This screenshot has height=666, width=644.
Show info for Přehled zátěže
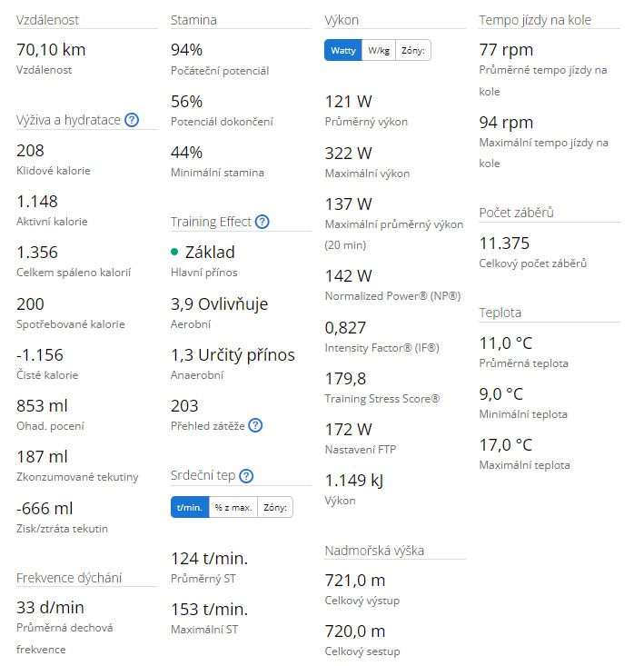tap(255, 424)
